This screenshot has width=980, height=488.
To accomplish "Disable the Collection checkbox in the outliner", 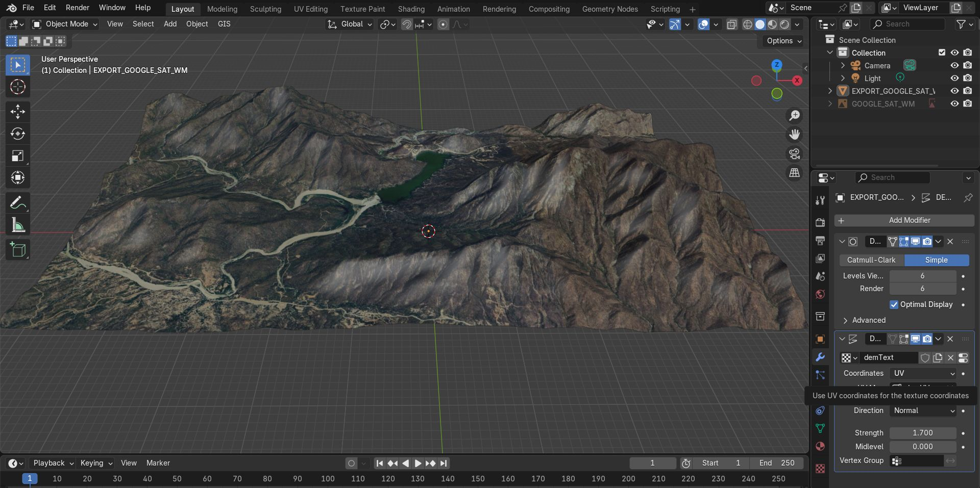I will [941, 53].
